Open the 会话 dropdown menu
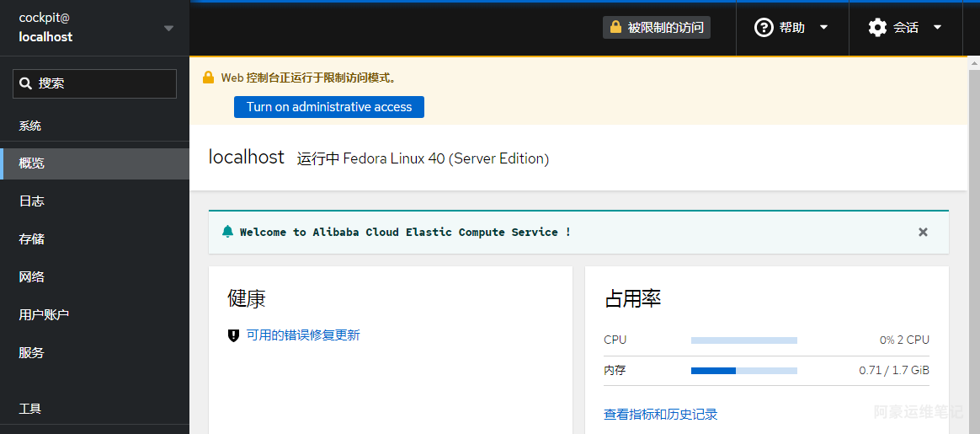 pos(905,28)
